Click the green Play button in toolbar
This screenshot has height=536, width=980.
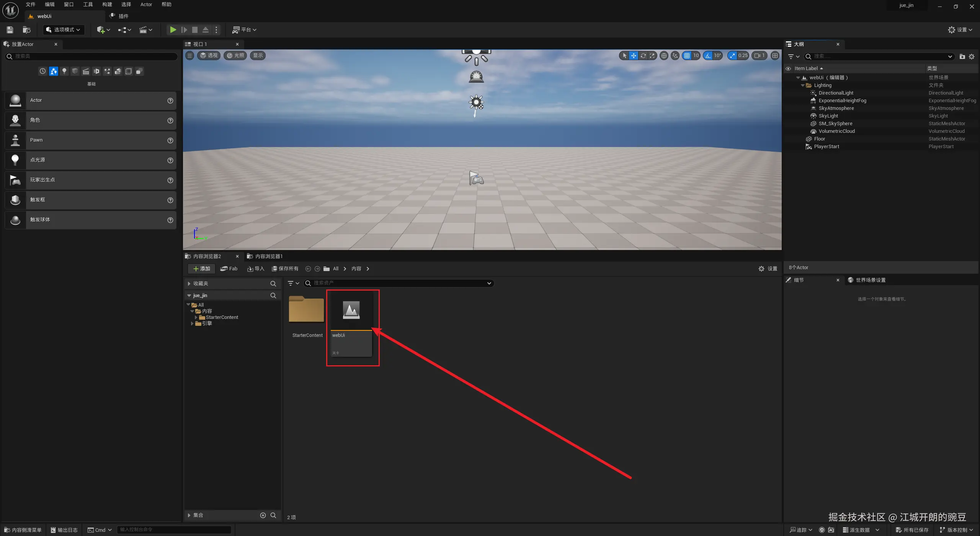point(173,29)
